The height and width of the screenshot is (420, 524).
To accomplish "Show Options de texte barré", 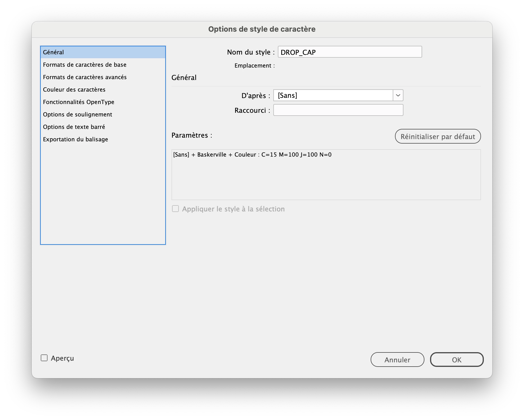I will 103,127.
